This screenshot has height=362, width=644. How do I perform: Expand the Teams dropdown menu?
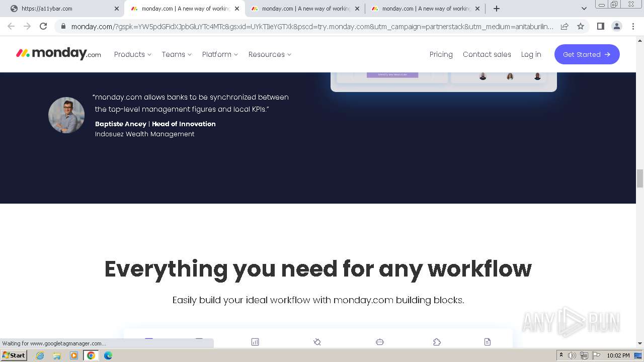[177, 54]
